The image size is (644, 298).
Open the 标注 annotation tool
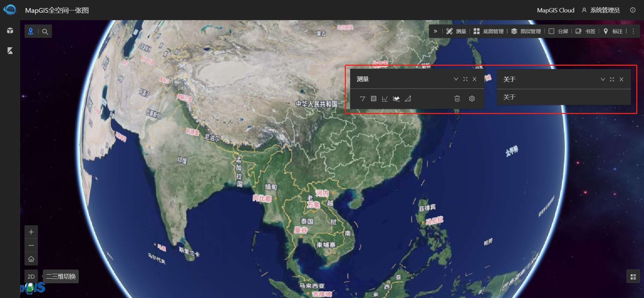click(613, 31)
